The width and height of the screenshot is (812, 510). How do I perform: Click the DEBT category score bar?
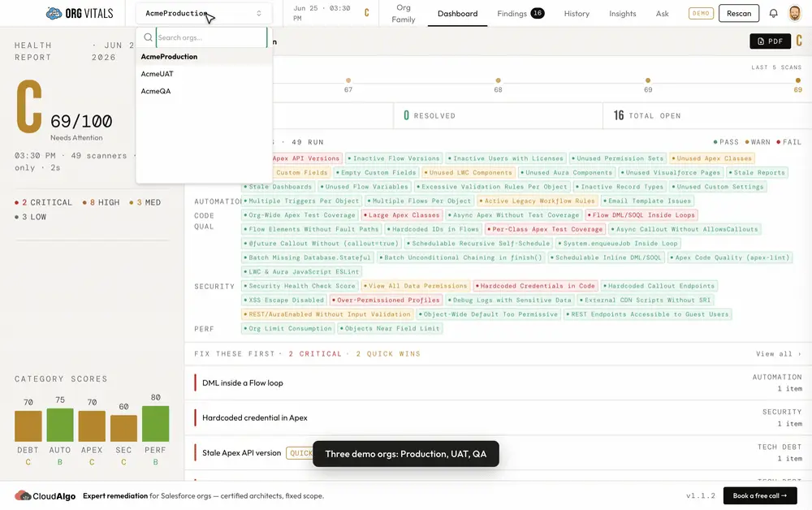28,426
